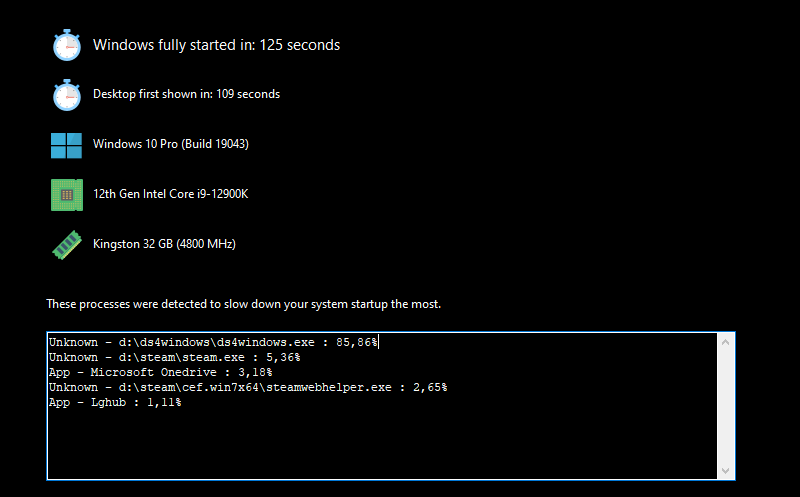Click the Windows 10 Pro Build 19043 label
Screen dimensions: 800x497
[x=170, y=144]
